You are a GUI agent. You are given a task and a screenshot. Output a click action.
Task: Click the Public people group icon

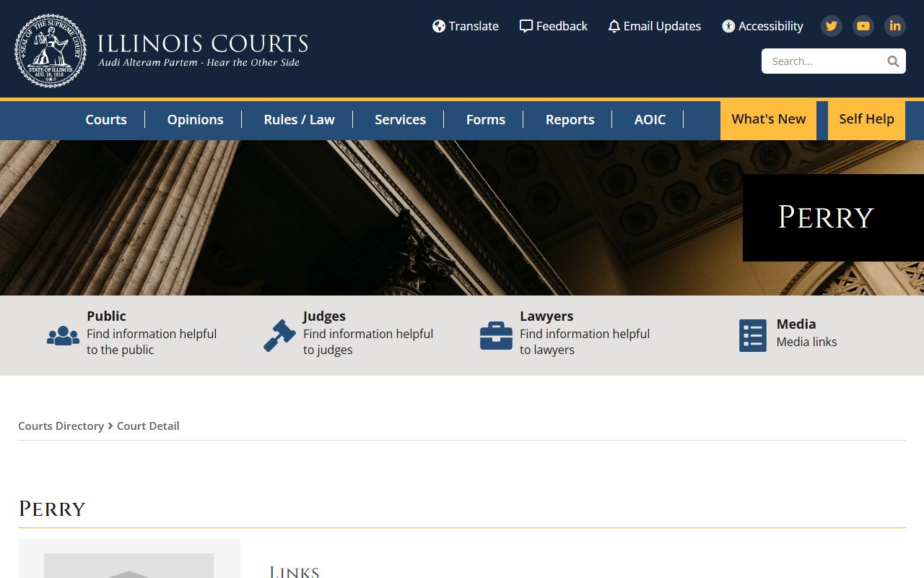click(x=63, y=336)
